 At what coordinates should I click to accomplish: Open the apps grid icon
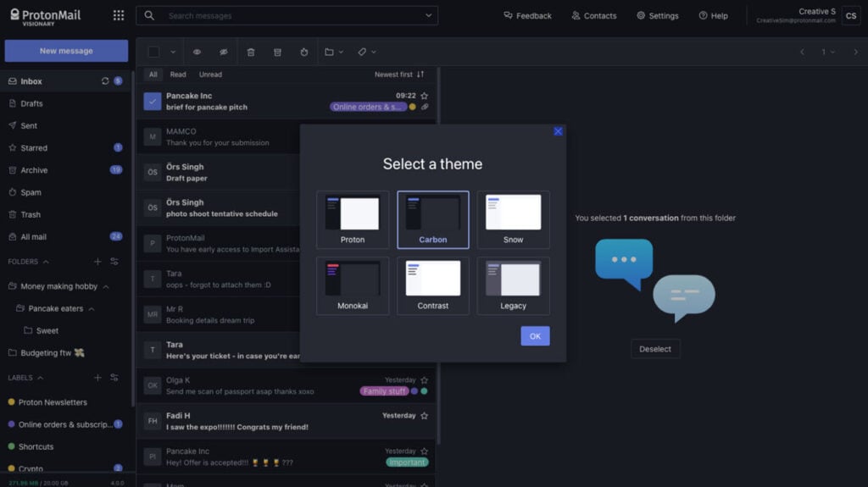pos(119,15)
